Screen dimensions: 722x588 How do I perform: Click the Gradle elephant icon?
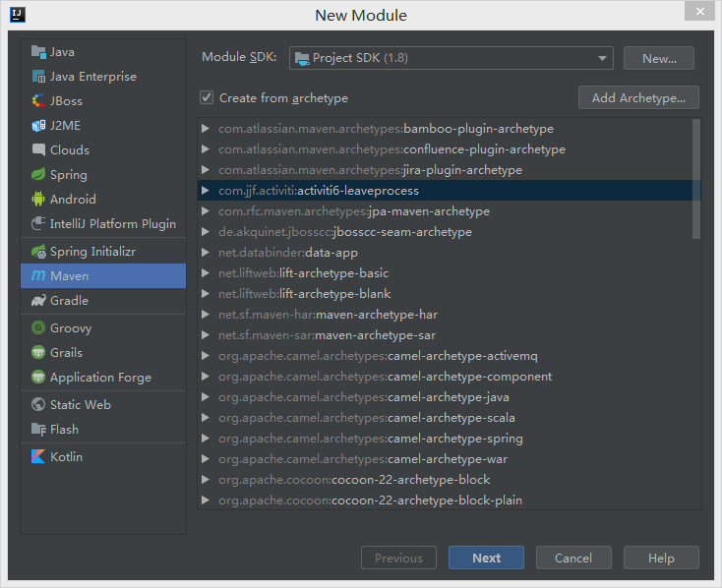point(38,301)
